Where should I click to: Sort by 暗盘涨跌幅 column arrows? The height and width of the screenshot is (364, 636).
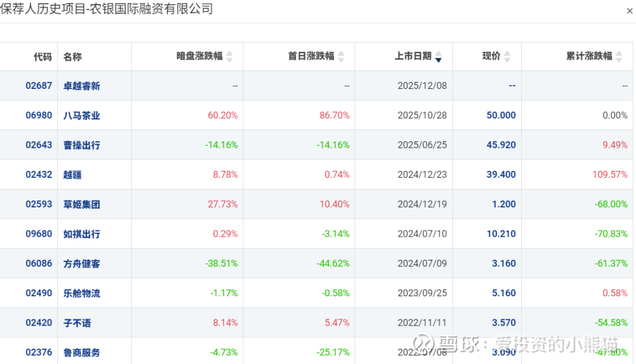coord(230,57)
